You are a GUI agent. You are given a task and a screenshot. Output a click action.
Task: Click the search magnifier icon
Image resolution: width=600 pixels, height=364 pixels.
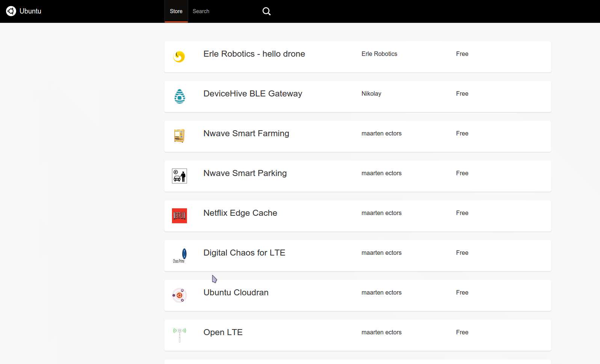[x=267, y=11]
